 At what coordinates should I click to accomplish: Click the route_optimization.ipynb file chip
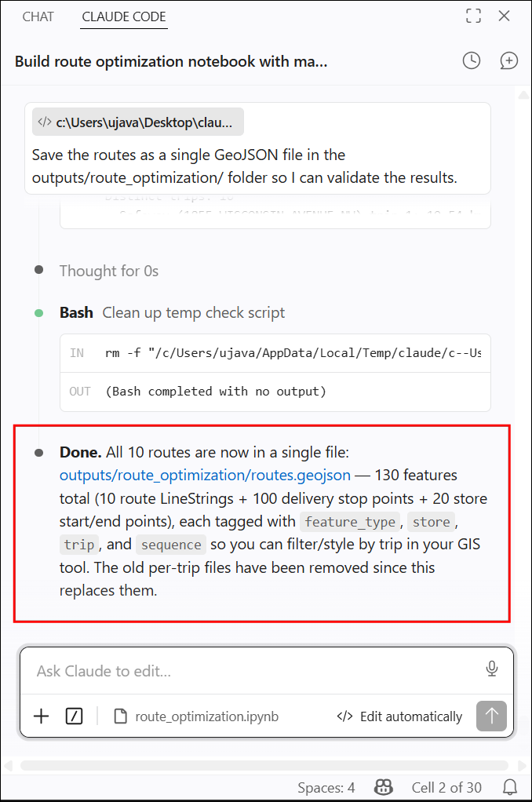click(x=196, y=716)
